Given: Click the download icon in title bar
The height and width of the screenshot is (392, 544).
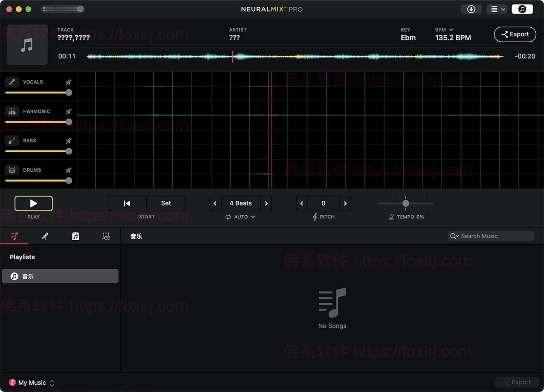Looking at the screenshot, I should click(x=471, y=9).
